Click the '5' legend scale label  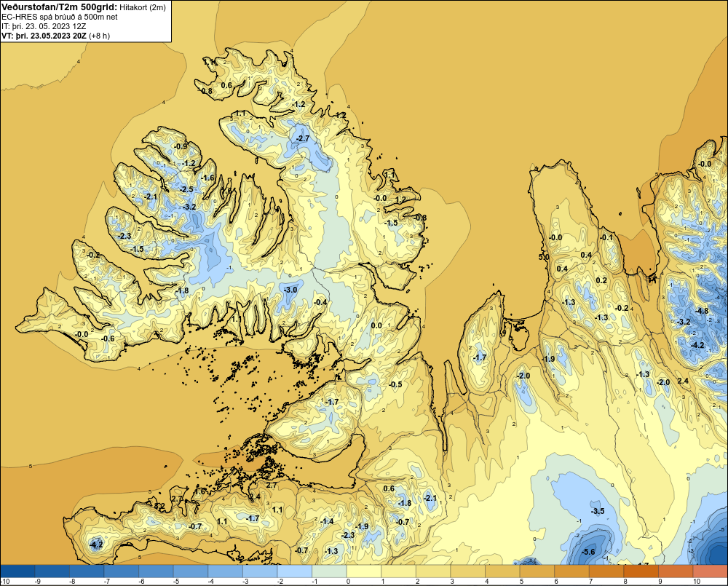[521, 582]
